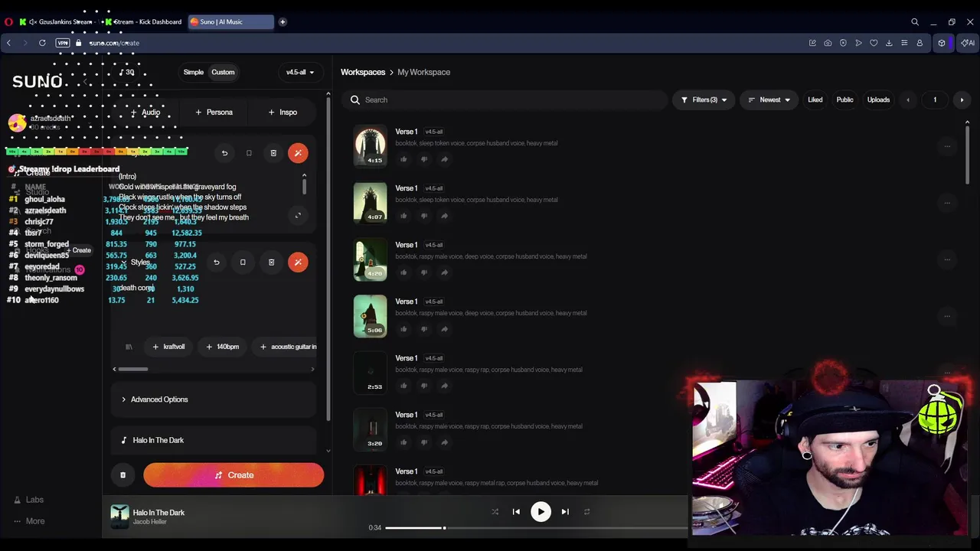This screenshot has height=551, width=980.
Task: Open browser downloads panel
Action: click(x=889, y=43)
